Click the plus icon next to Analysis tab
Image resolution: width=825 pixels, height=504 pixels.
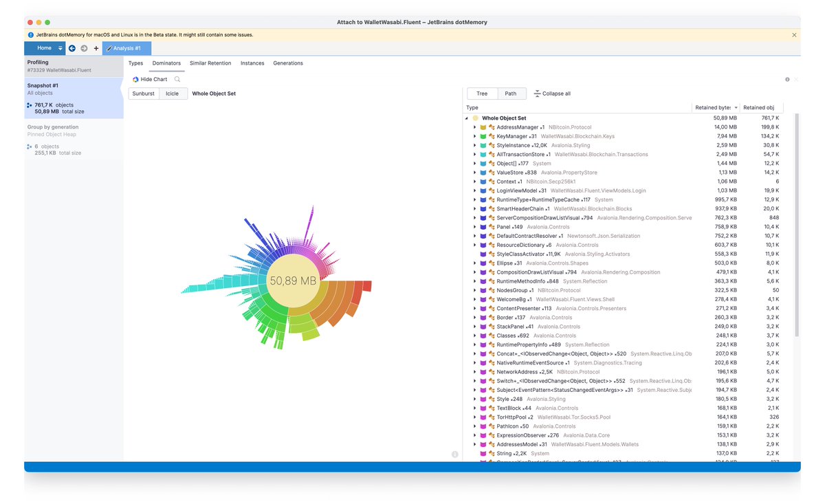96,48
